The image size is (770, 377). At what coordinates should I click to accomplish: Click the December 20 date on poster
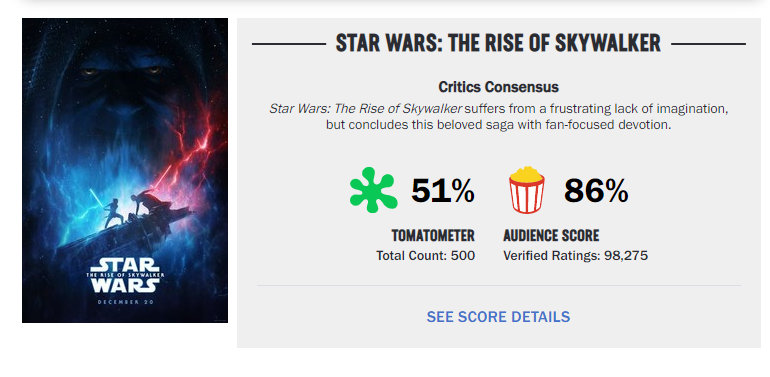[125, 301]
